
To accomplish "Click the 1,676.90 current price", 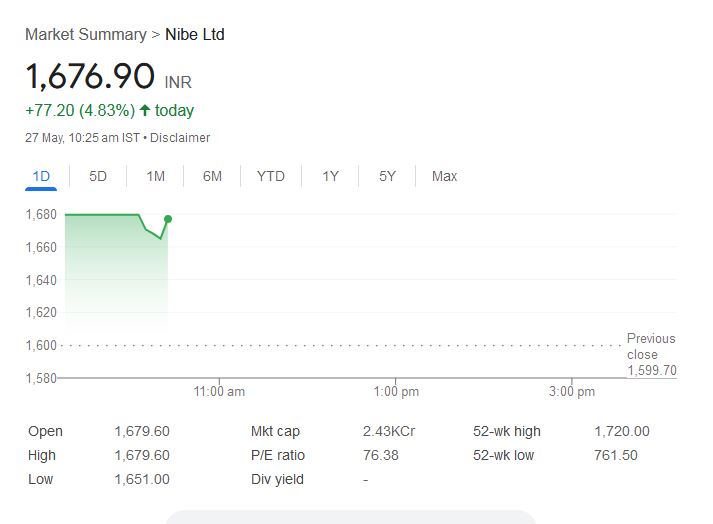I will pos(90,76).
